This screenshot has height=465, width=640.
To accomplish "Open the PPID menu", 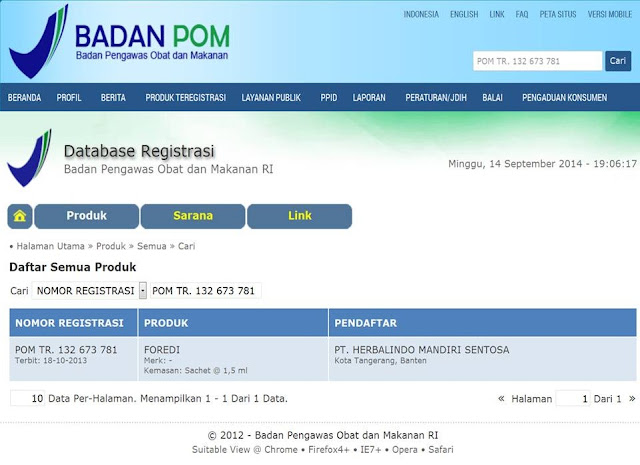I will pyautogui.click(x=329, y=98).
